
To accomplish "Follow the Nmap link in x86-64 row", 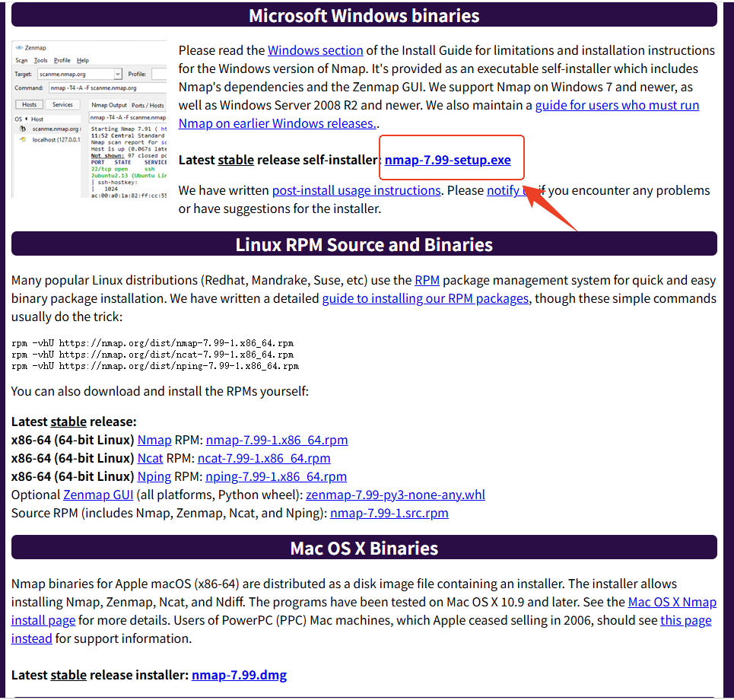I will (x=154, y=440).
